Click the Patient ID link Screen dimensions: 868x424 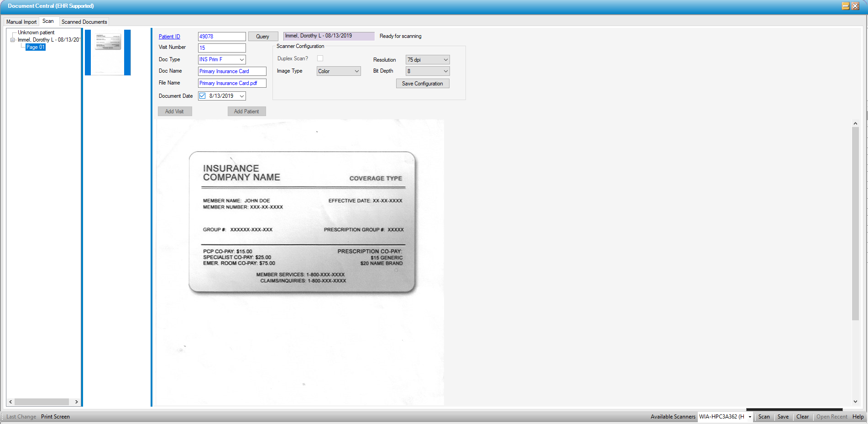[169, 37]
